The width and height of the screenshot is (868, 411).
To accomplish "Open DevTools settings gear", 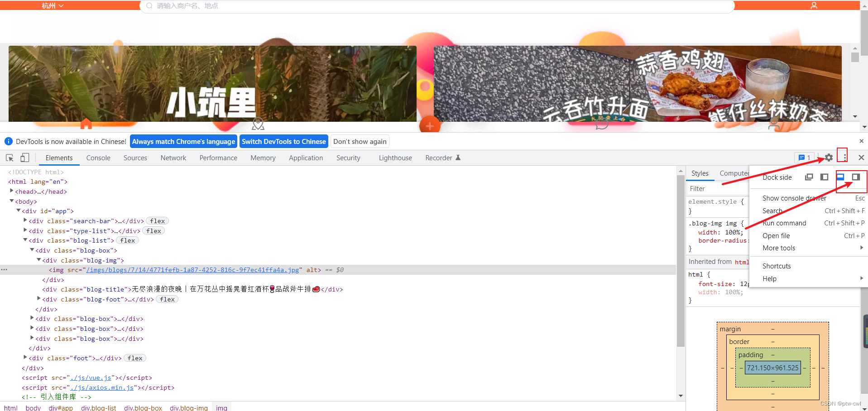I will pos(829,158).
